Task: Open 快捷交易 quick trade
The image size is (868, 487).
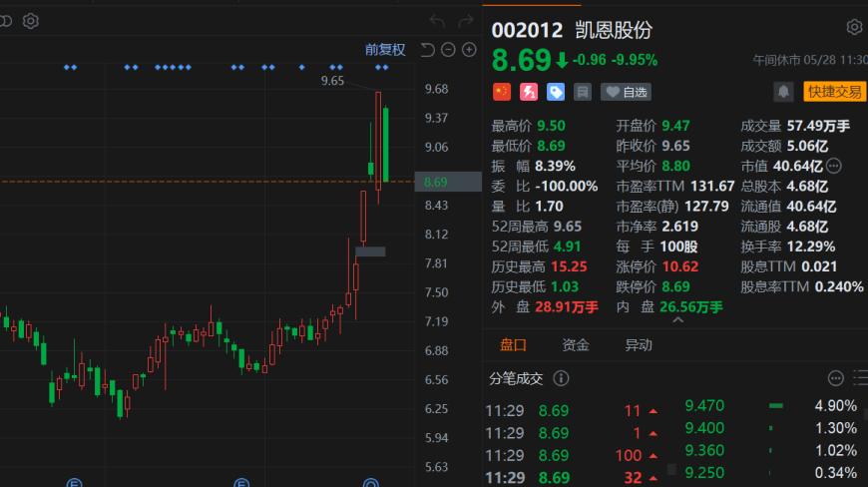Action: [834, 92]
